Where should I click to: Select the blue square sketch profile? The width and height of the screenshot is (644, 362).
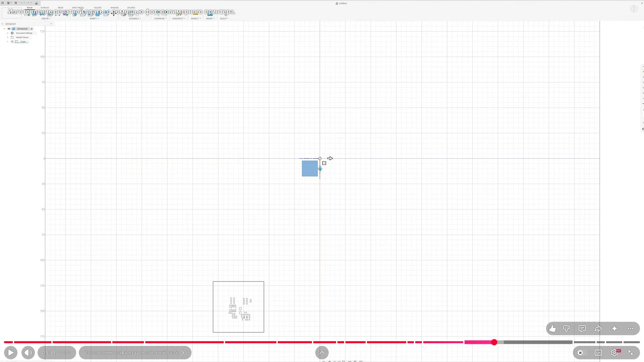pos(310,169)
